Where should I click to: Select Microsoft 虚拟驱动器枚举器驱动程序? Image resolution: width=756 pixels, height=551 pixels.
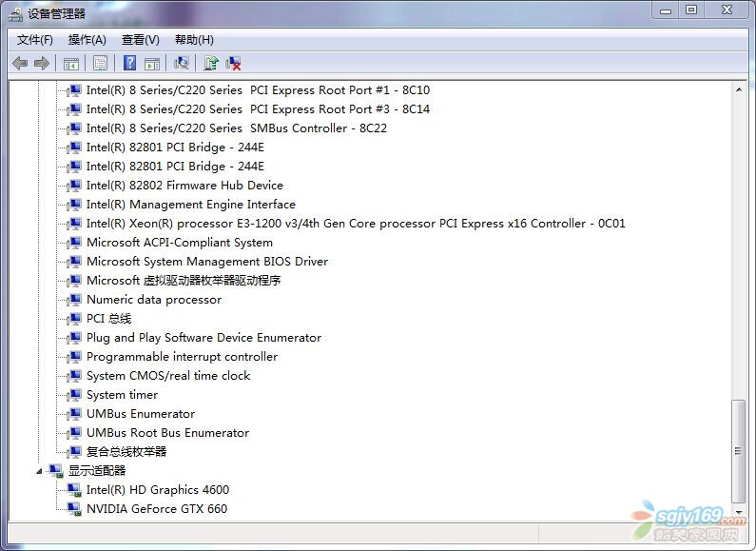[184, 281]
